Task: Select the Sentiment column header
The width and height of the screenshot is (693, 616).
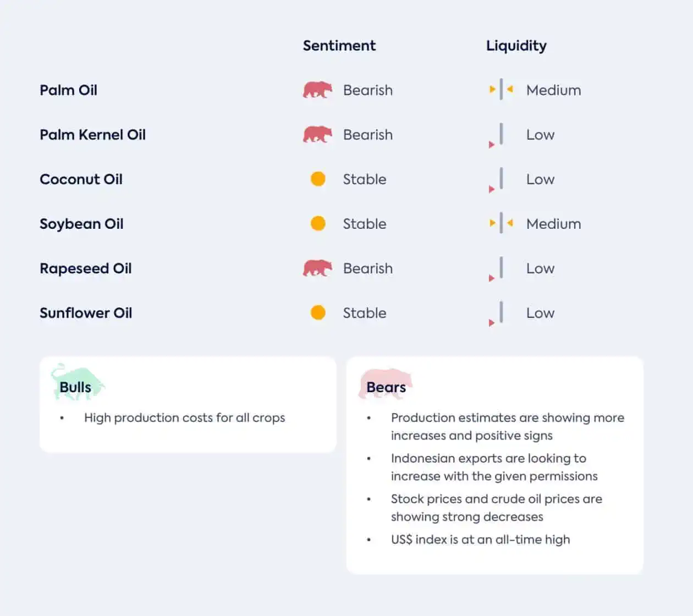Action: pyautogui.click(x=339, y=46)
